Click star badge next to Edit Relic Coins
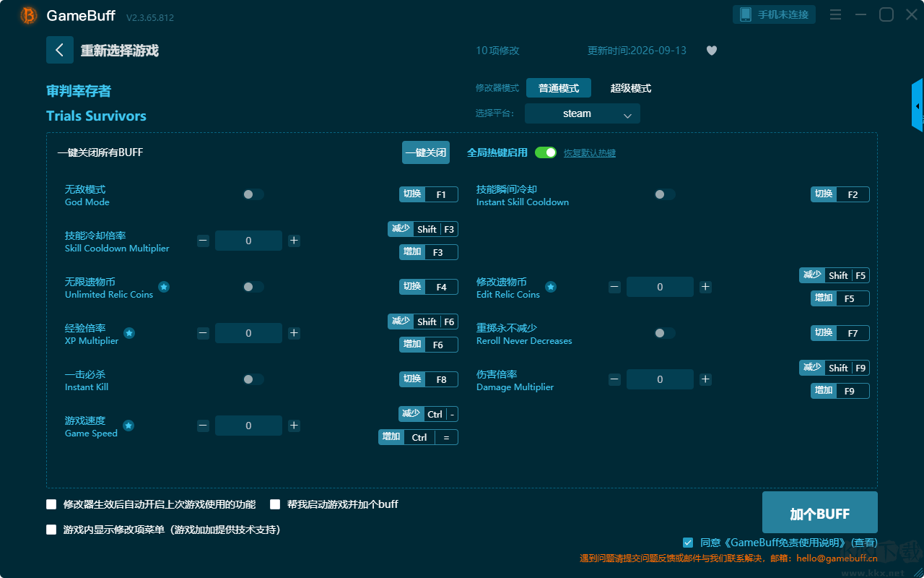This screenshot has height=578, width=924. [551, 287]
